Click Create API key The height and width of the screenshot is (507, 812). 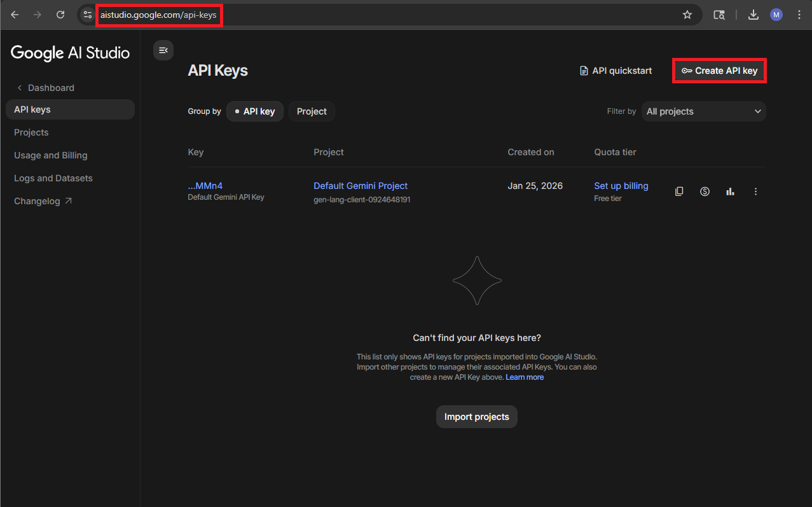(x=719, y=71)
